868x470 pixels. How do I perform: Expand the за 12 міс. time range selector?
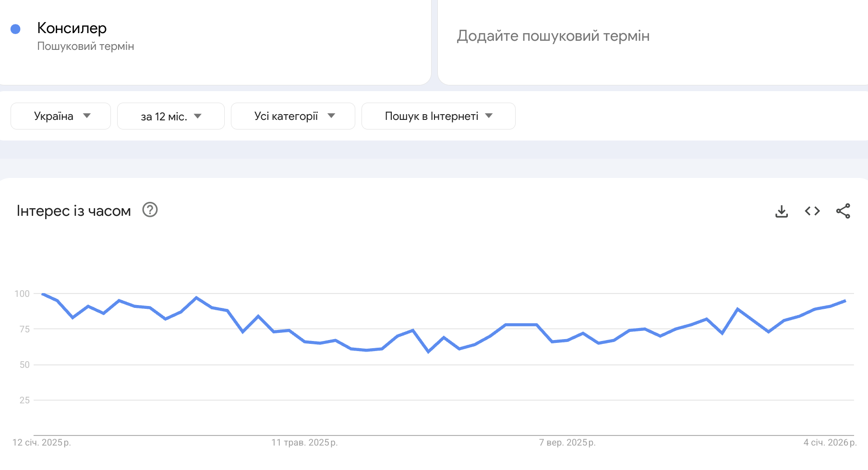pos(170,116)
